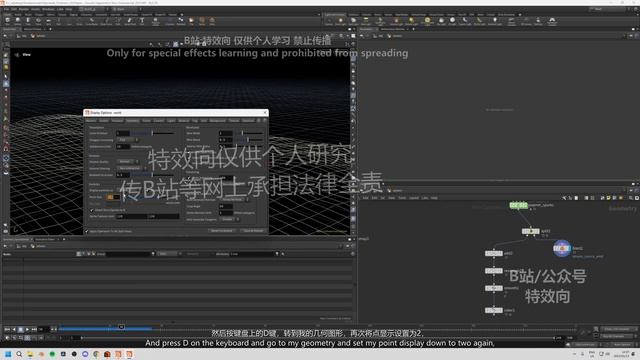The image size is (640, 360).
Task: Click the bottom-most node in the network chain
Action: coord(493,310)
